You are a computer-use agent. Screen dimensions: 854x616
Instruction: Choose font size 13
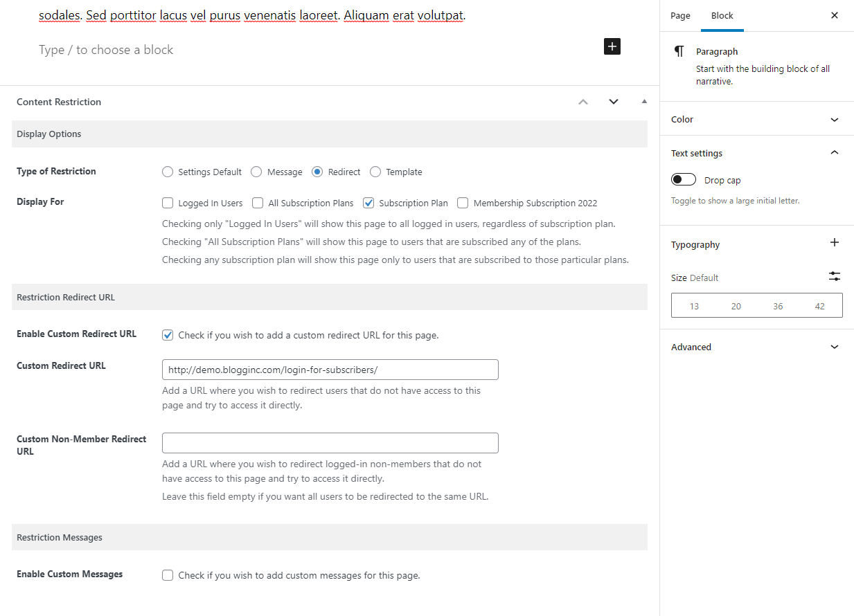[x=694, y=306]
